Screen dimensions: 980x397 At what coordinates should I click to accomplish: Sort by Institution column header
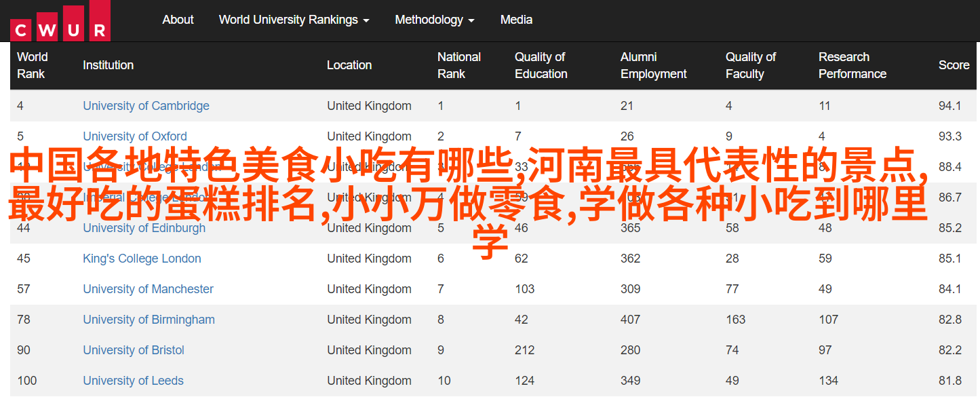pyautogui.click(x=108, y=65)
